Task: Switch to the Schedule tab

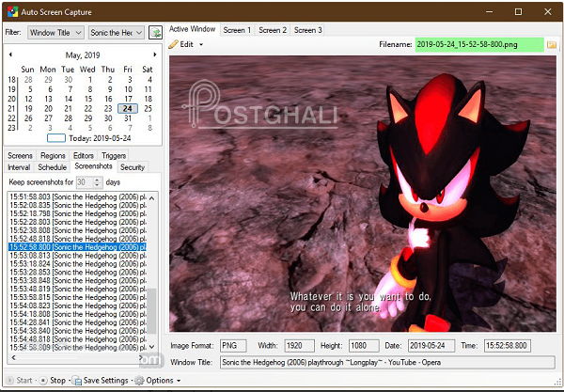Action: 52,167
